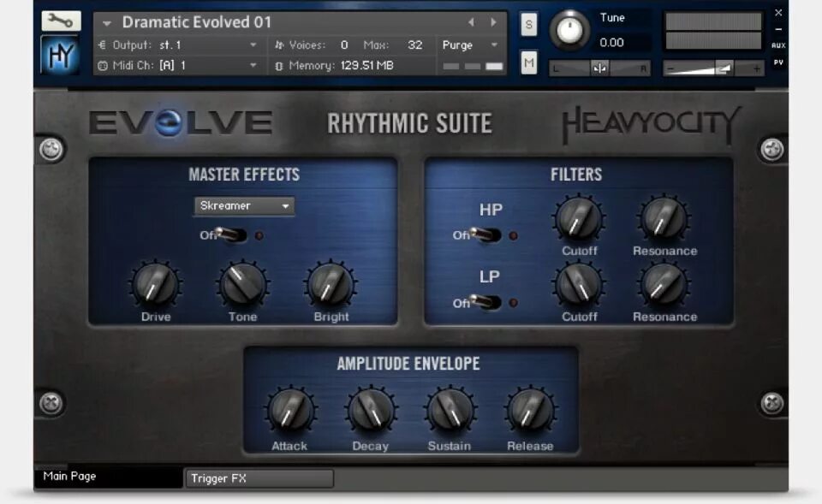Click the Voices count value 0
822x504 pixels.
tap(344, 45)
